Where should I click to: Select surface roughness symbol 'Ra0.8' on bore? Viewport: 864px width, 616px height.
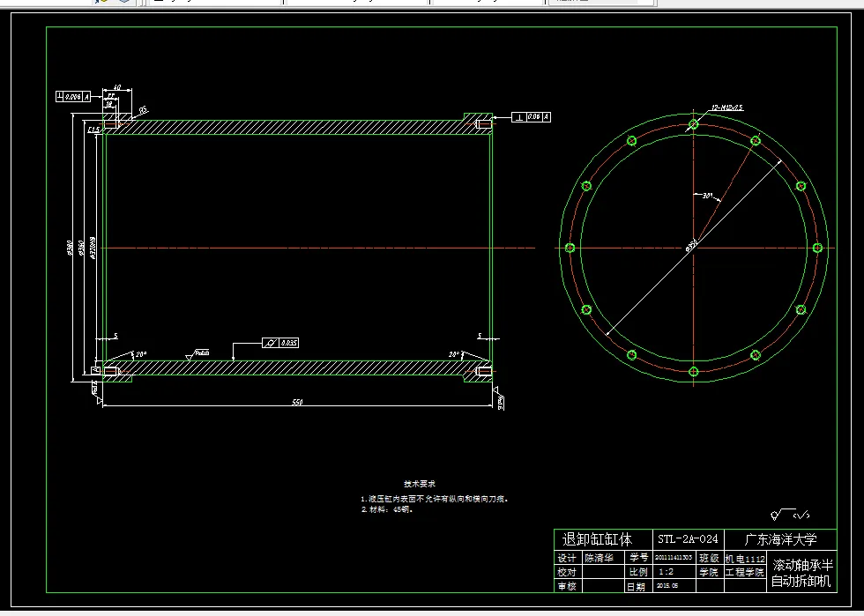(197, 353)
